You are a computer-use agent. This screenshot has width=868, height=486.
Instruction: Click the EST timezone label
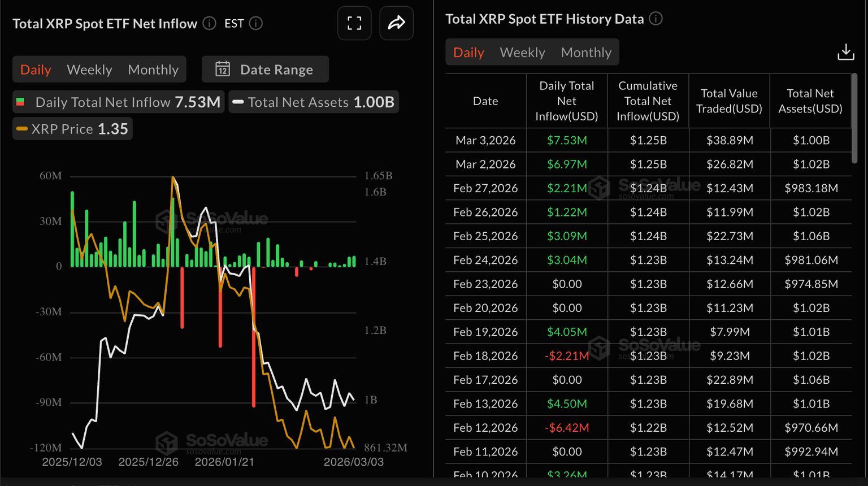(233, 24)
